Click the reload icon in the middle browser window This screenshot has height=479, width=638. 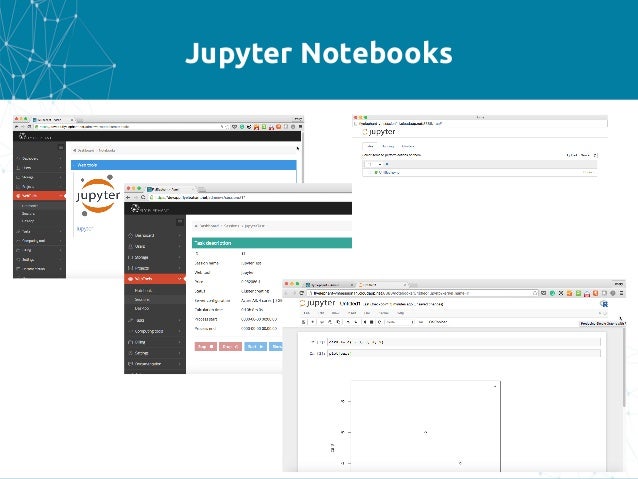(x=143, y=197)
